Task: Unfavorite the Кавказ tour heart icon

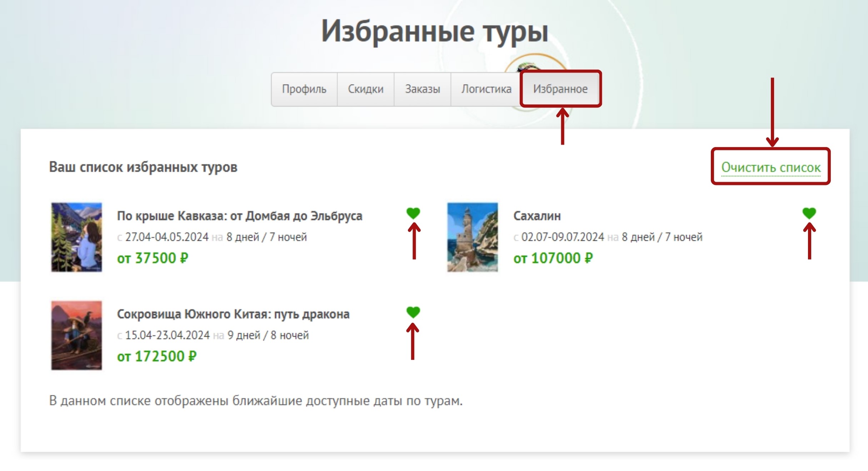Action: click(x=413, y=213)
